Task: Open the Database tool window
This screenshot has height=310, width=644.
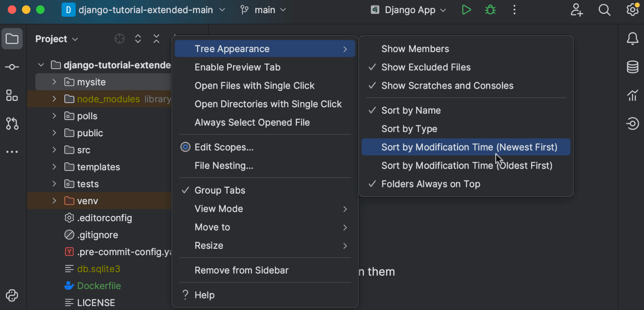Action: tap(632, 67)
